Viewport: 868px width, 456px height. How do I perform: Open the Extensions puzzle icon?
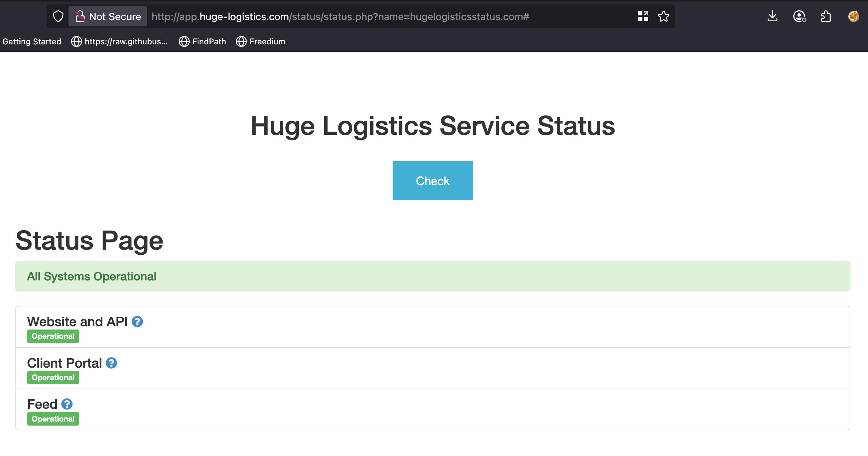pyautogui.click(x=826, y=16)
